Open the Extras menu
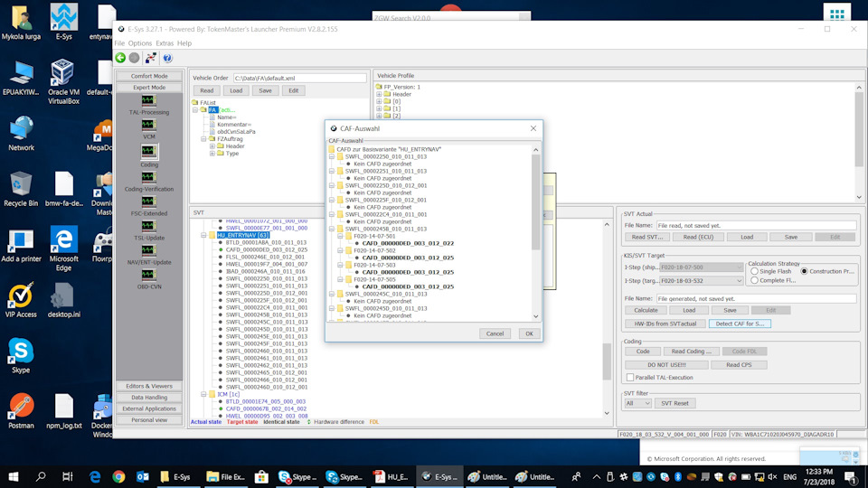 165,43
